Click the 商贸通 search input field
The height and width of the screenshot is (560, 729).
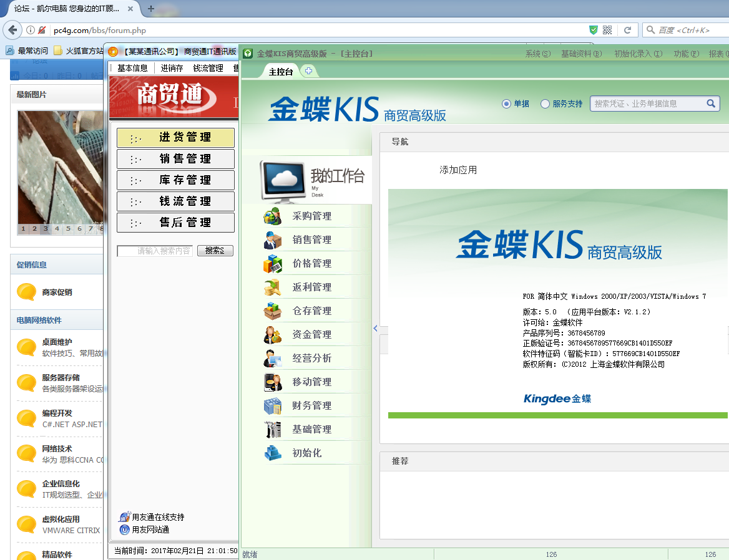click(155, 251)
